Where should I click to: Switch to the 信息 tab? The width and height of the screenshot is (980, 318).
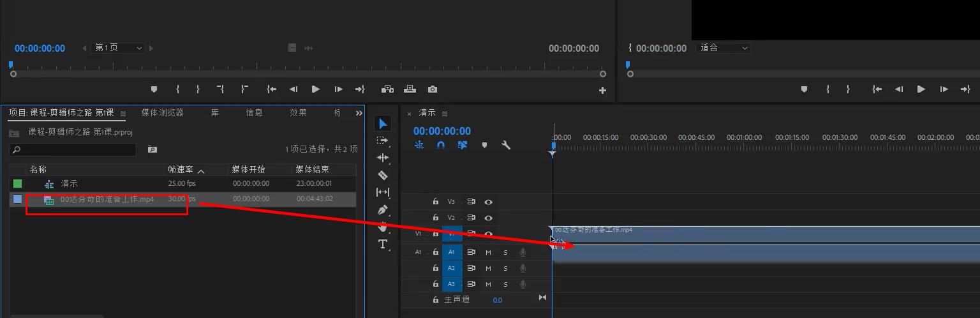point(254,112)
